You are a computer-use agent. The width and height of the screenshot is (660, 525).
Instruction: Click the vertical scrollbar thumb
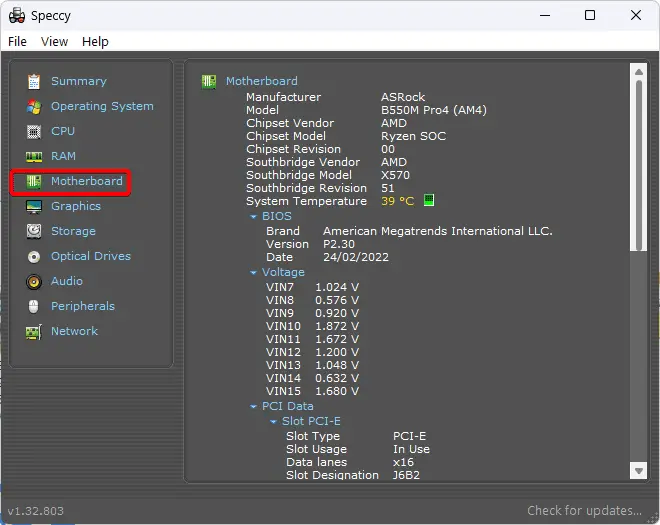tap(639, 165)
